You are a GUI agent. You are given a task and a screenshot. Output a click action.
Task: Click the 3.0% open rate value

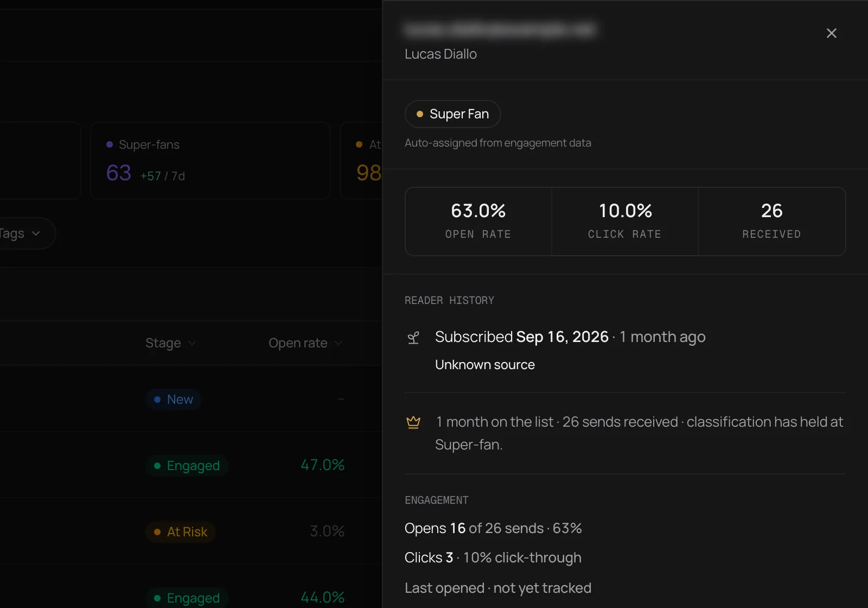tap(327, 531)
